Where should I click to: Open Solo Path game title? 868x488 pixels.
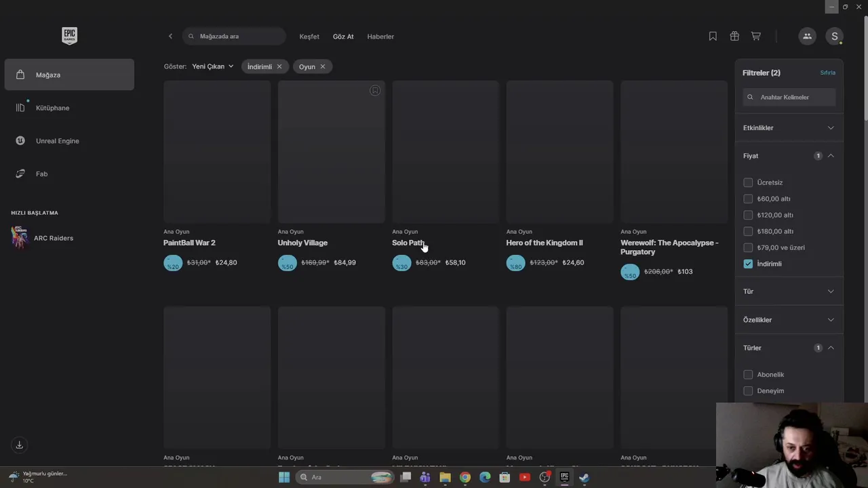(408, 243)
